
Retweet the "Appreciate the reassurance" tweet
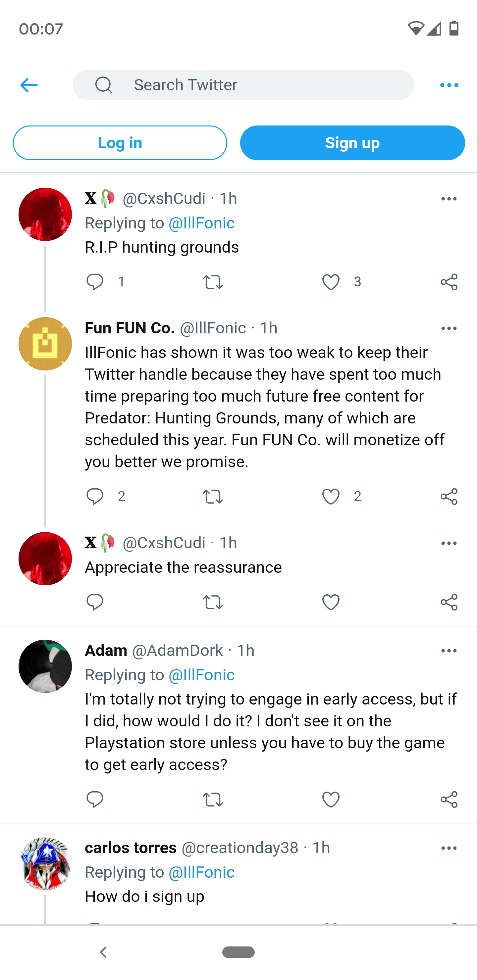pyautogui.click(x=212, y=602)
